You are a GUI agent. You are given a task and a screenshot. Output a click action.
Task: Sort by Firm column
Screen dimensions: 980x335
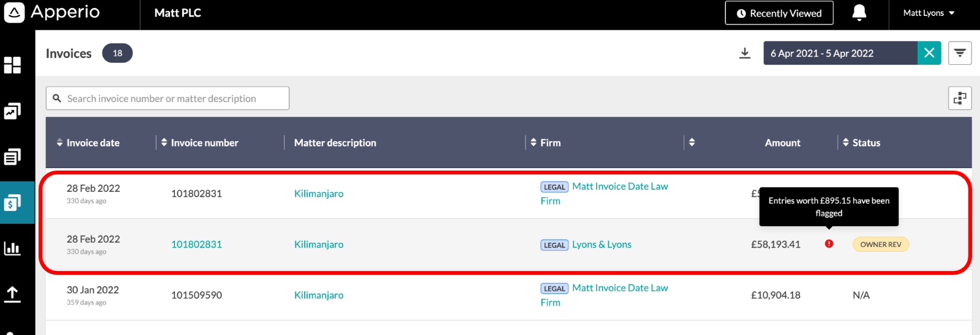coord(546,142)
